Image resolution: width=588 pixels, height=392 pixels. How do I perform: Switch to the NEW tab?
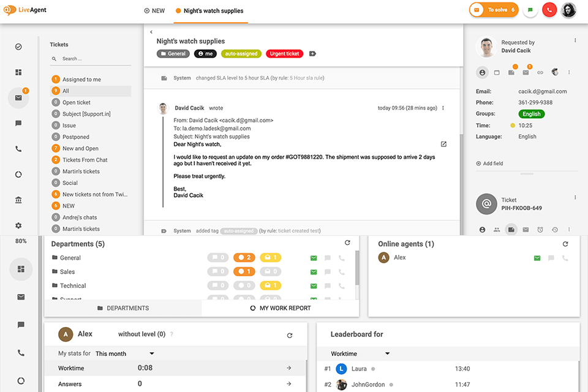[154, 10]
